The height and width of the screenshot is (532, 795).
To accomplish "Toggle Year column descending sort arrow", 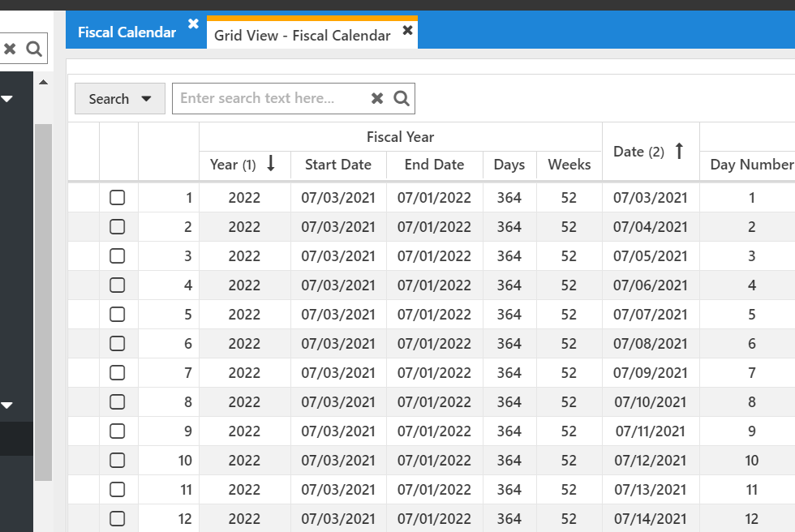I will (x=271, y=164).
